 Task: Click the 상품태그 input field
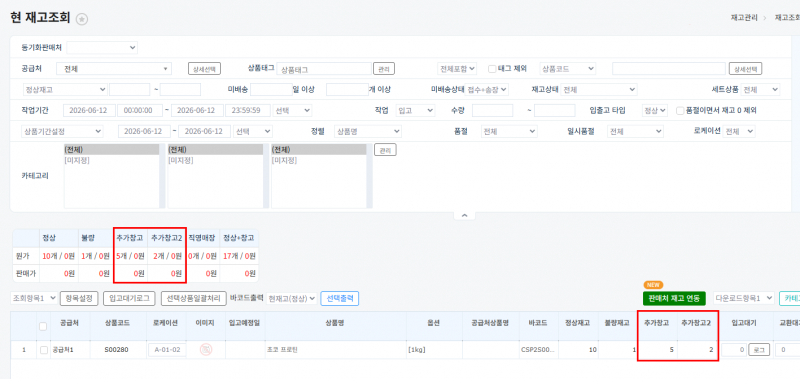[x=324, y=69]
